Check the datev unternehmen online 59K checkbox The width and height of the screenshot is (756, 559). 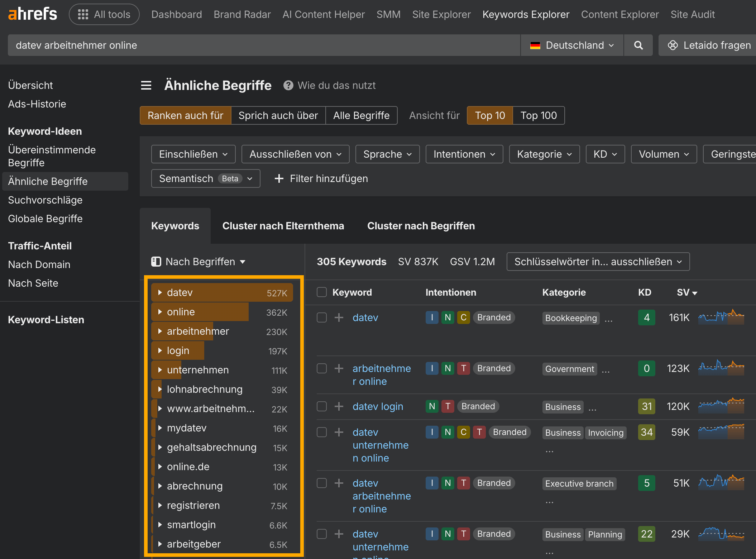click(x=322, y=432)
